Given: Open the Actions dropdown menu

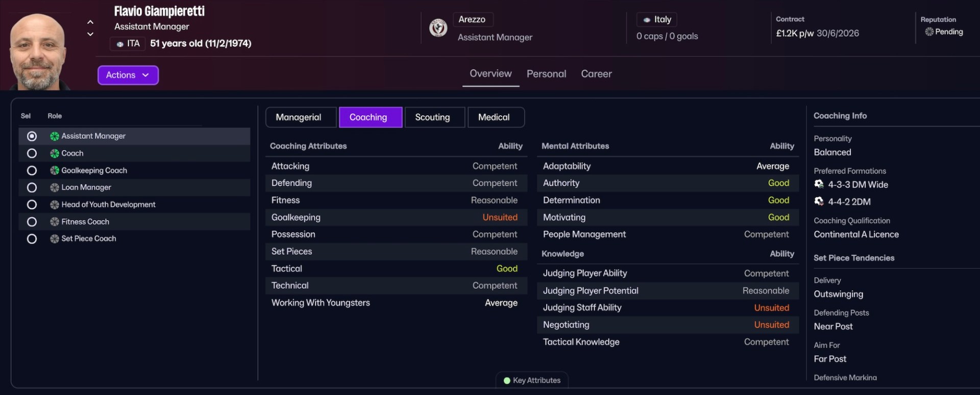Looking at the screenshot, I should click(128, 75).
